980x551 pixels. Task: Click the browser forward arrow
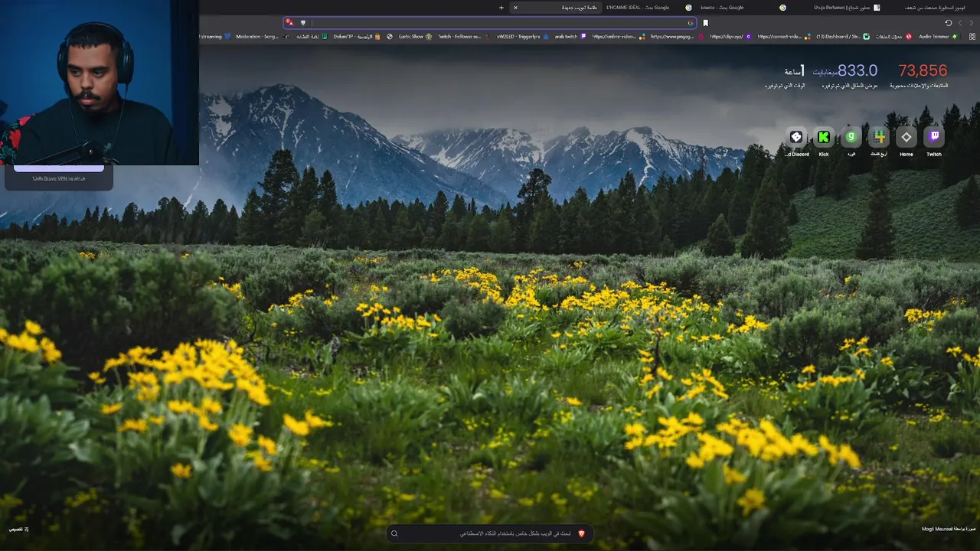(961, 23)
